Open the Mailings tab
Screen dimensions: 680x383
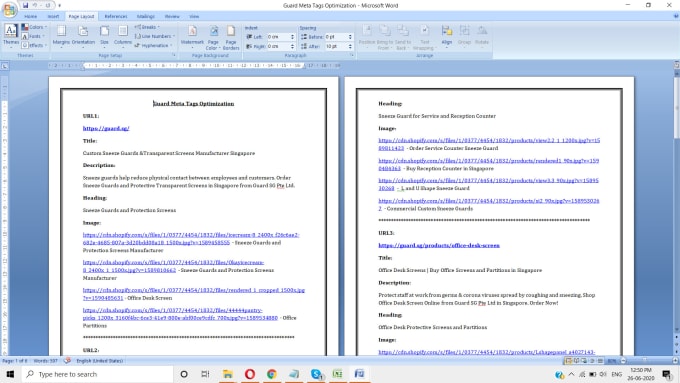point(146,16)
